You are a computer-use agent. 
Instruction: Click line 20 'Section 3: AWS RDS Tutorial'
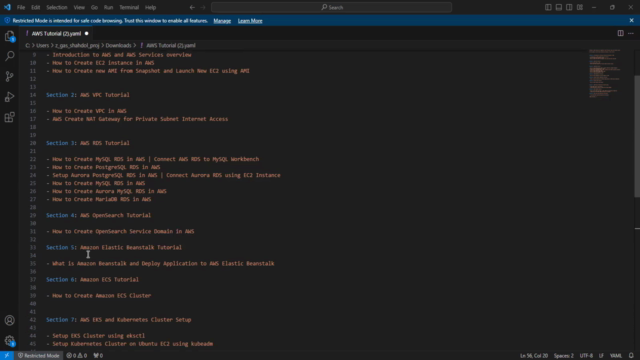point(88,143)
